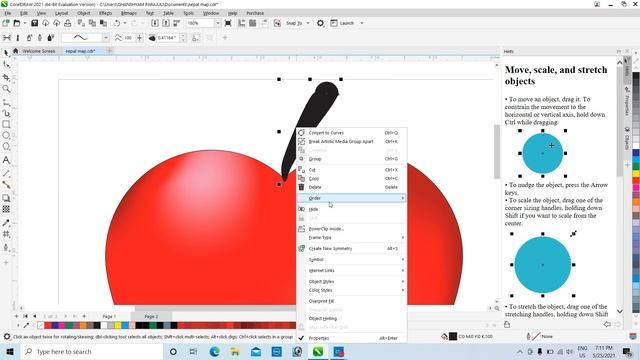Click the Undo arrow icon
640x360 pixels.
[117, 23]
